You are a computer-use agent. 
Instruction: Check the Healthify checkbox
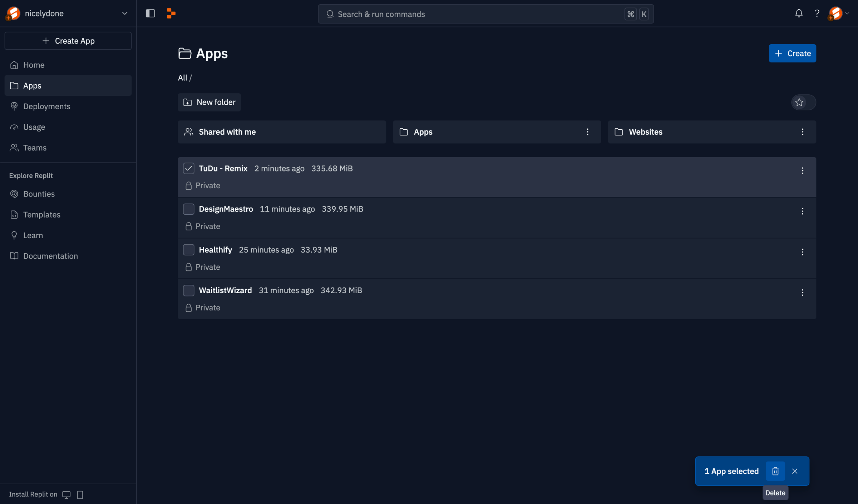tap(188, 250)
